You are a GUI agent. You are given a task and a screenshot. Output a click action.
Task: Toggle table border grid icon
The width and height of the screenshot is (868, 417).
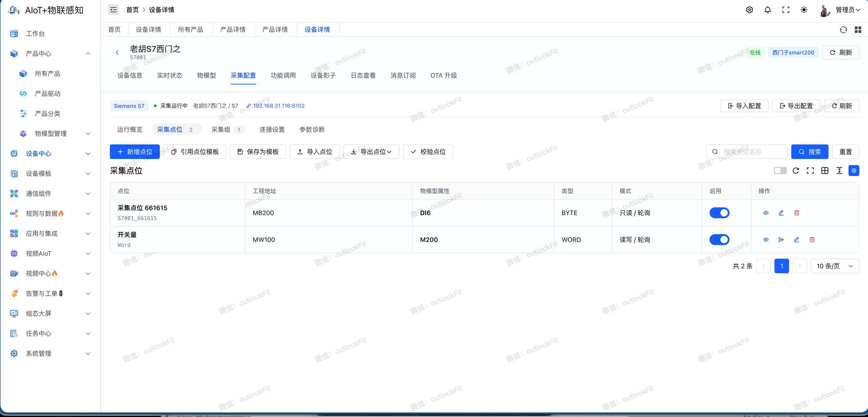click(825, 170)
